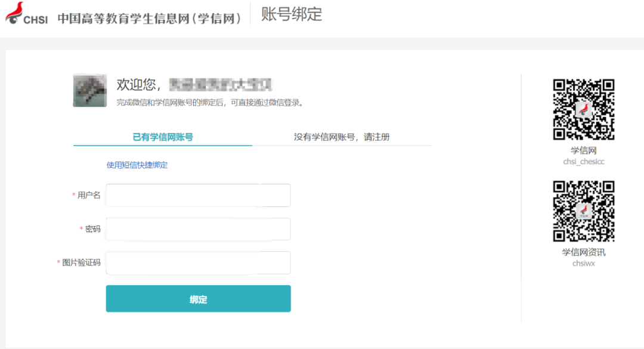
Task: Click the 密码 field label
Action: click(93, 229)
